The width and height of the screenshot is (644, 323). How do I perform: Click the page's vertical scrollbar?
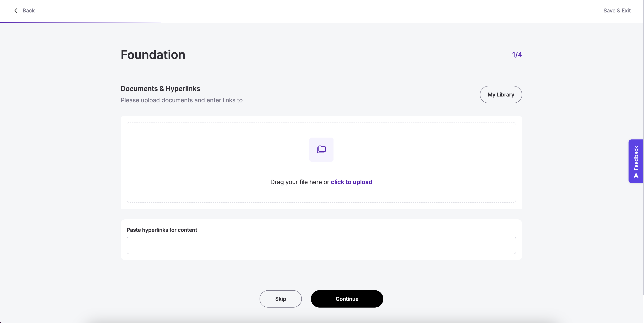(x=643, y=150)
